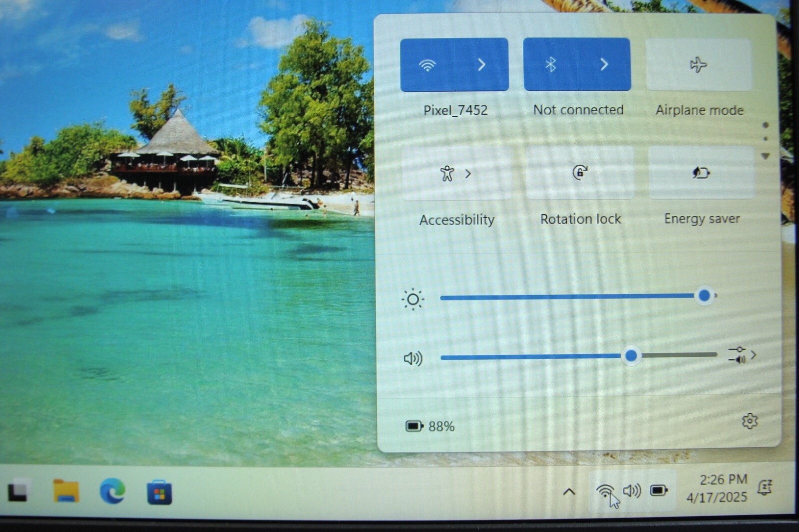Toggle Bluetooth using the Bluetooth icon tile
Image resolution: width=799 pixels, height=532 pixels.
point(550,64)
